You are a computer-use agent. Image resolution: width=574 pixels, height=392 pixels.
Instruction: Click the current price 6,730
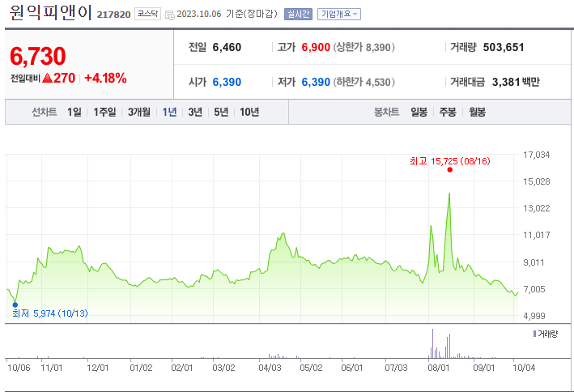(38, 56)
